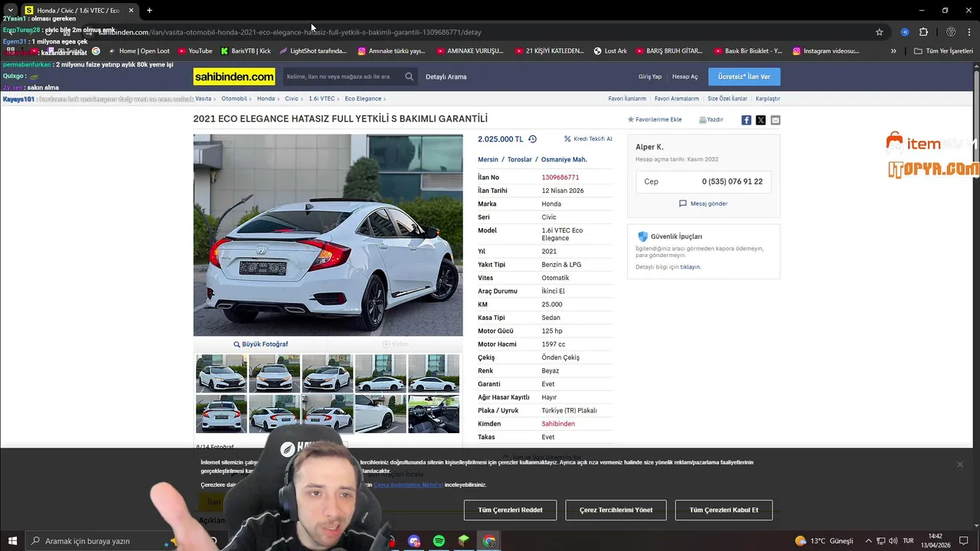Click the sahibinden.com logo
This screenshot has width=980, height=551.
click(x=234, y=77)
